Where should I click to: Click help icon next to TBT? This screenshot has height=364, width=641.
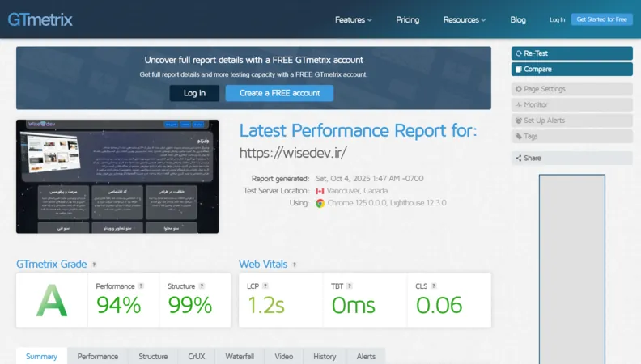(350, 286)
